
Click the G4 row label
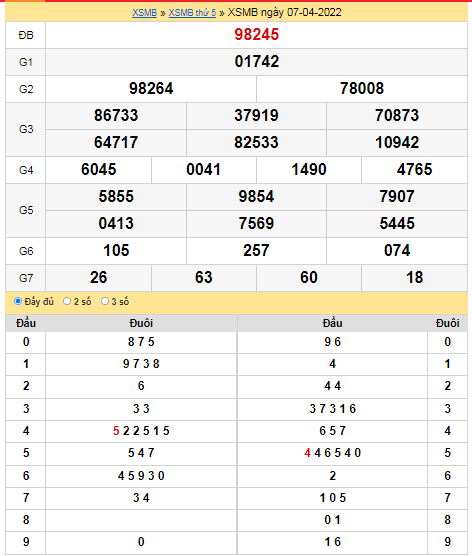point(26,170)
